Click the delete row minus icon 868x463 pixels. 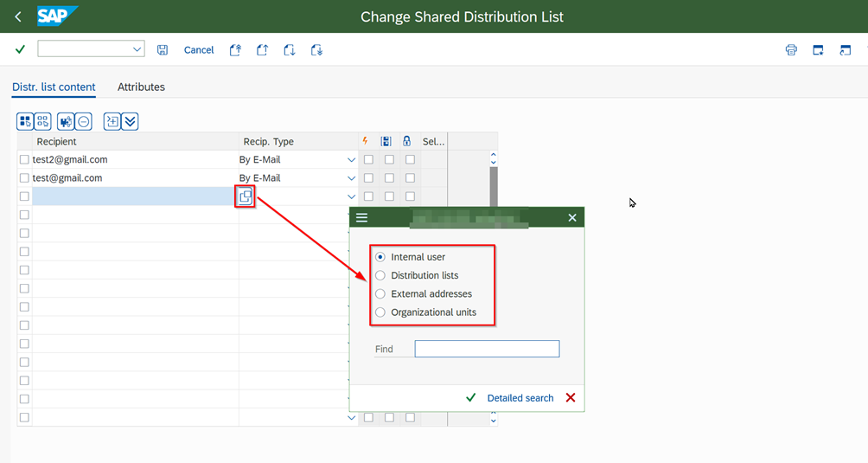tap(84, 122)
